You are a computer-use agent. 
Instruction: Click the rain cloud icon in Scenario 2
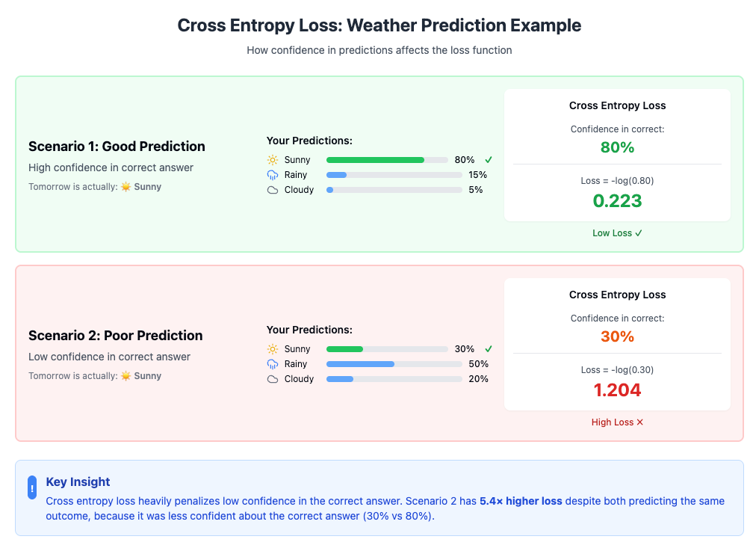[273, 364]
